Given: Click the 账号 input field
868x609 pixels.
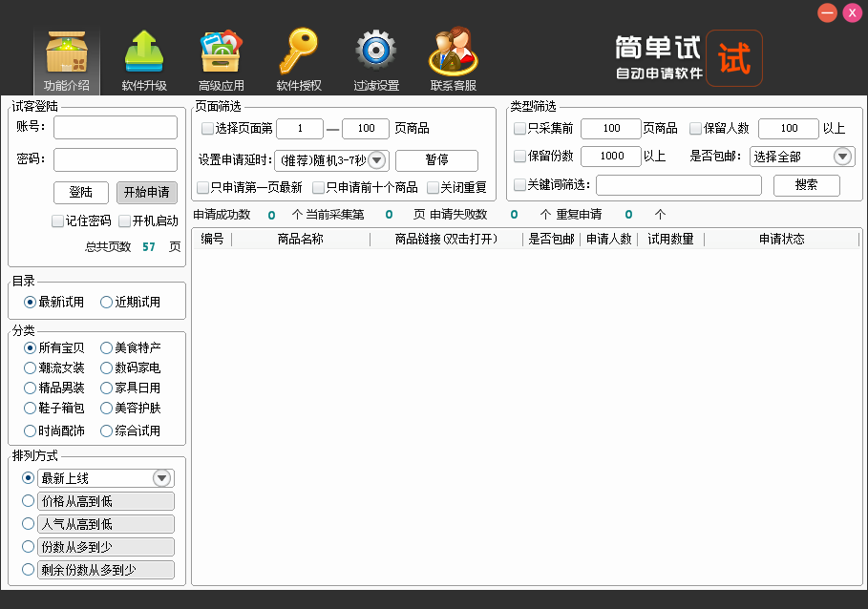Looking at the screenshot, I should point(116,127).
